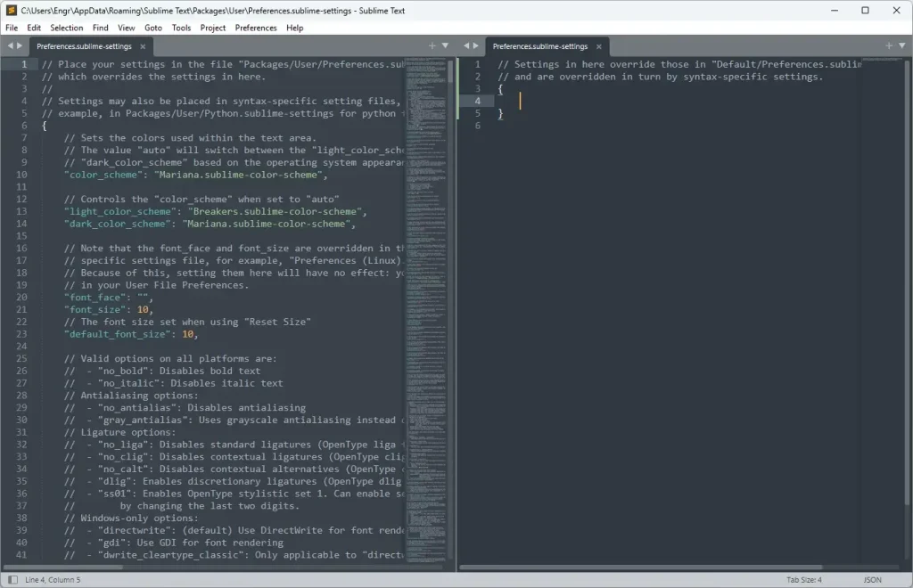Click line number 10 in left pane gutter
The image size is (913, 588).
[x=21, y=175]
